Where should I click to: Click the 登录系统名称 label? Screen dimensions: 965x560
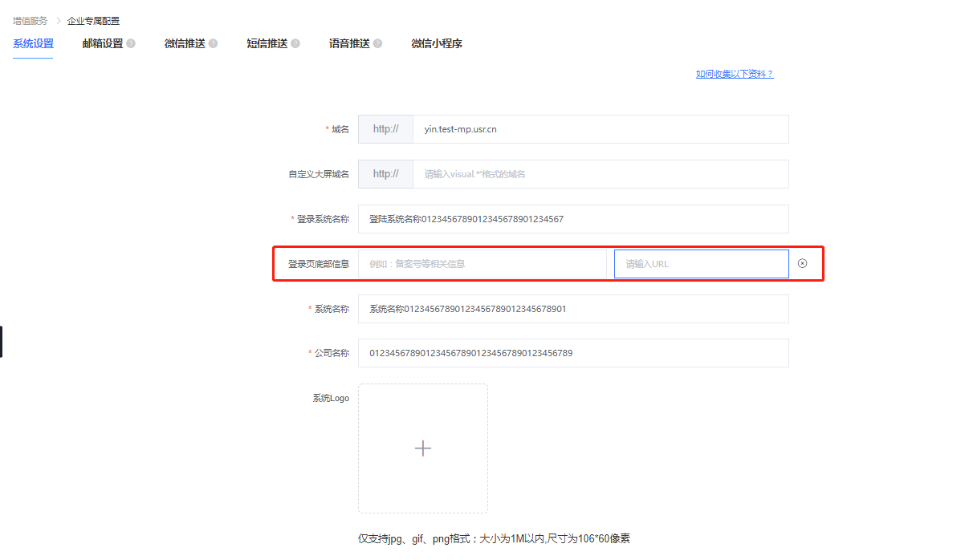(323, 219)
